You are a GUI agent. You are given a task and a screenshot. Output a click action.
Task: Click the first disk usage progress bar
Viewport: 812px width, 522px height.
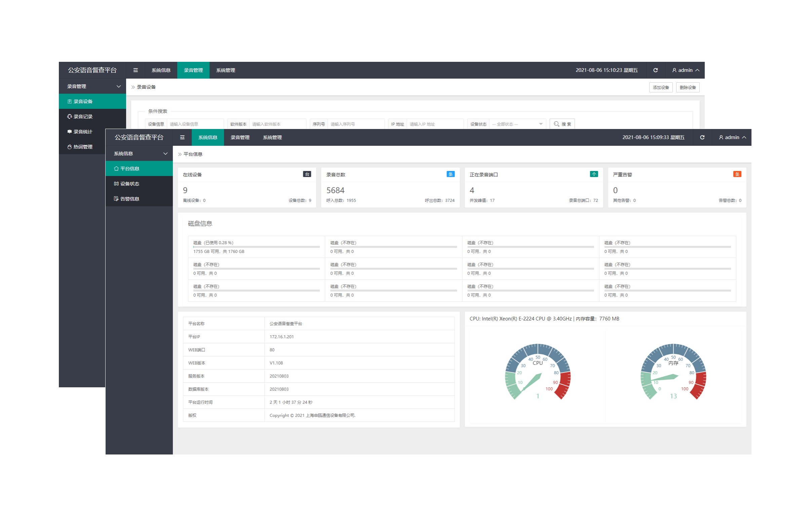tap(256, 247)
